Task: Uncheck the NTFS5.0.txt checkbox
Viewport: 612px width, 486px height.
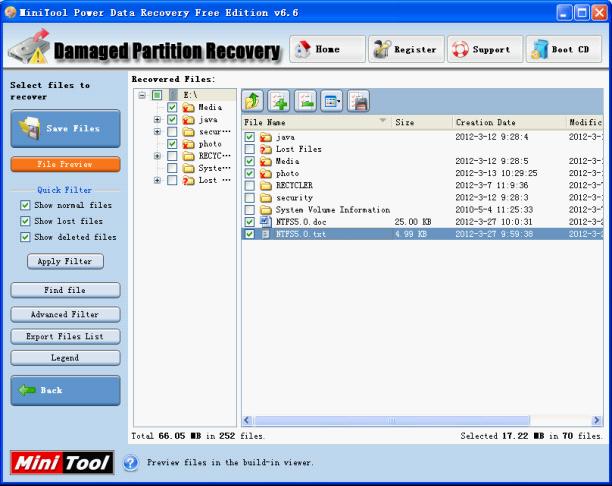Action: [250, 234]
